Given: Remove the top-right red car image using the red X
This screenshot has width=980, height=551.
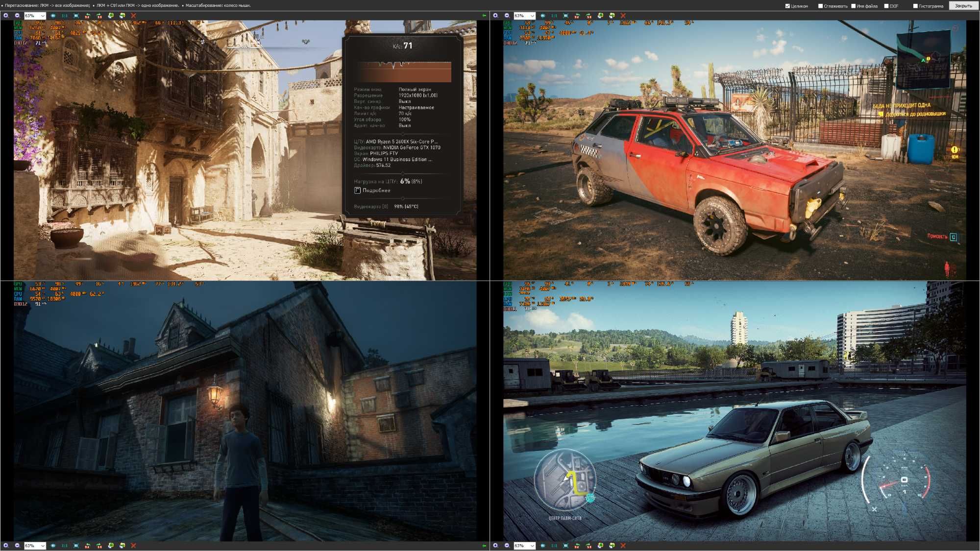Looking at the screenshot, I should (623, 16).
